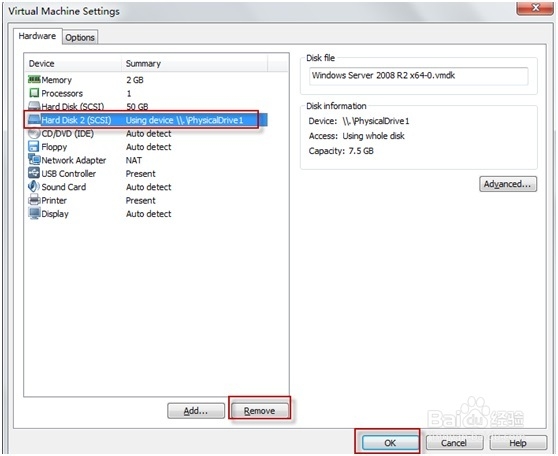The width and height of the screenshot is (558, 456).
Task: Click the Sound Card 'Auto detect' summary
Action: coord(148,187)
